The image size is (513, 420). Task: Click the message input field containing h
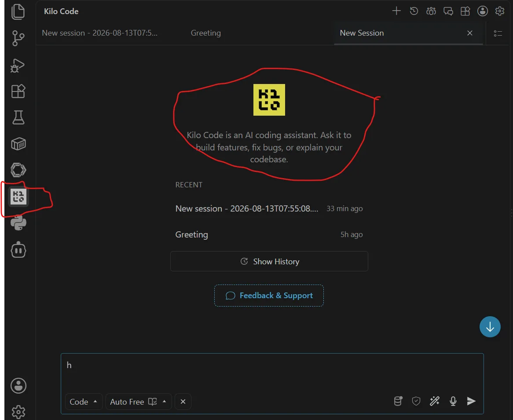click(x=272, y=373)
